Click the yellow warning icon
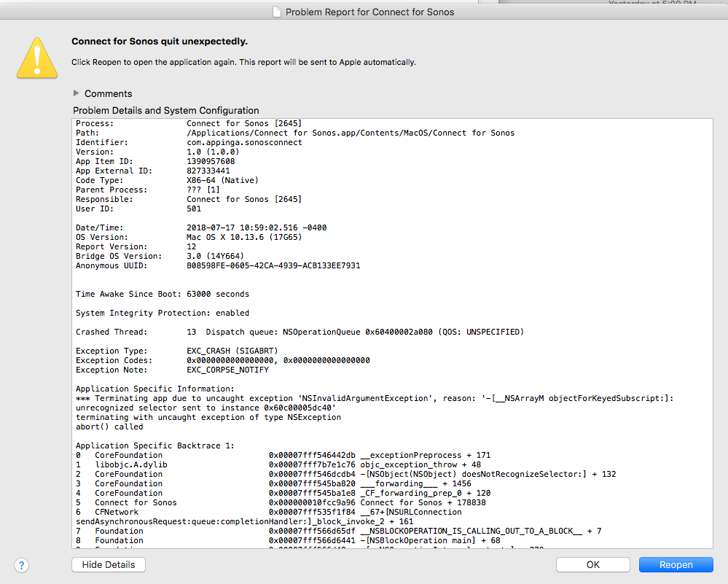This screenshot has width=728, height=584. click(37, 58)
